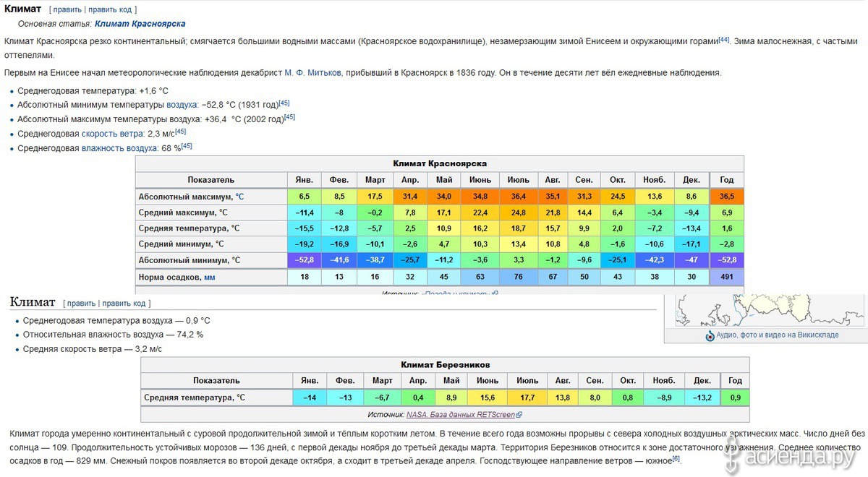Viewport: 868px width, 477px height.
Task: Click '°C' link in Абсолютный максимум row
Action: point(240,197)
